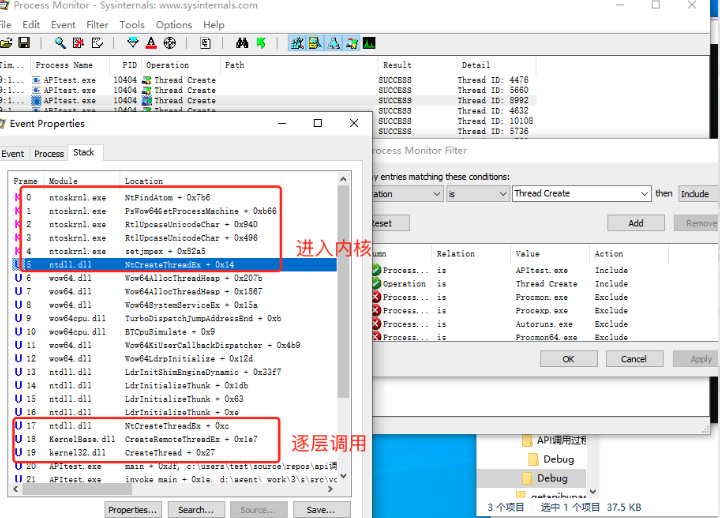Select the NtCreateThreadEx + 0x14 stack frame
The width and height of the screenshot is (720, 518).
pos(180,264)
